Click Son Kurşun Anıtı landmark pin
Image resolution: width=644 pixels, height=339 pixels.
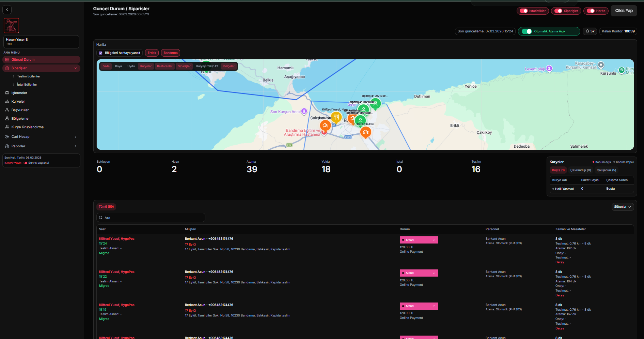[304, 112]
